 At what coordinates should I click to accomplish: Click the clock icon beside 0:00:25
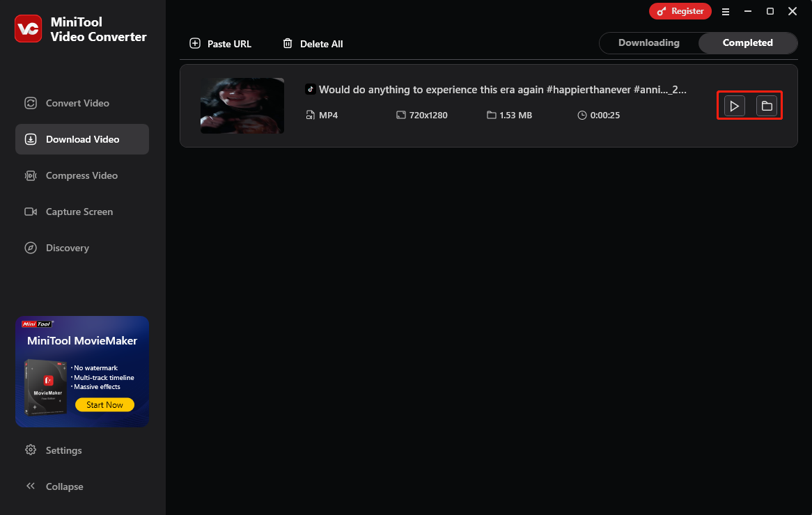click(582, 115)
